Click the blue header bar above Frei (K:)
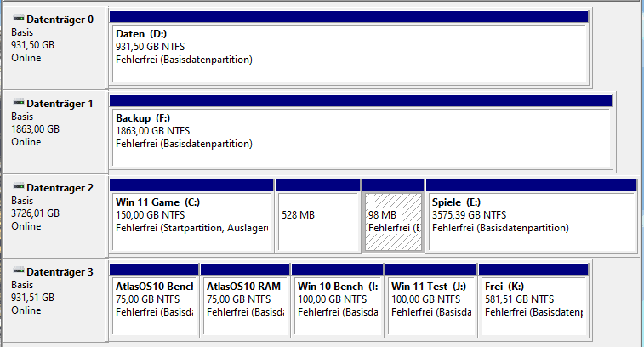Screen dimensions: 644x347 click(533, 269)
